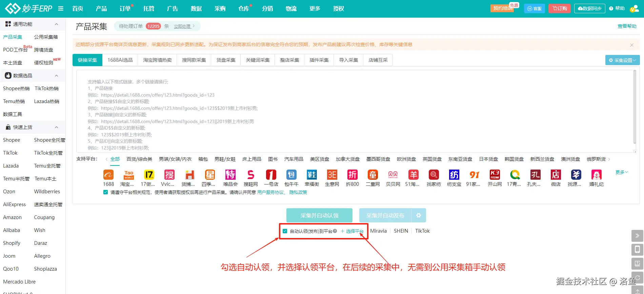Filter platforms by 男装/女装/内衣
This screenshot has width=644, height=294.
point(175,159)
